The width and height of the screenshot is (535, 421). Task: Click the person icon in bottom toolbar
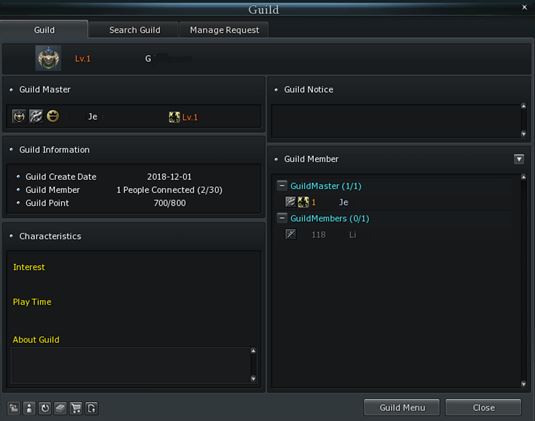(x=29, y=408)
